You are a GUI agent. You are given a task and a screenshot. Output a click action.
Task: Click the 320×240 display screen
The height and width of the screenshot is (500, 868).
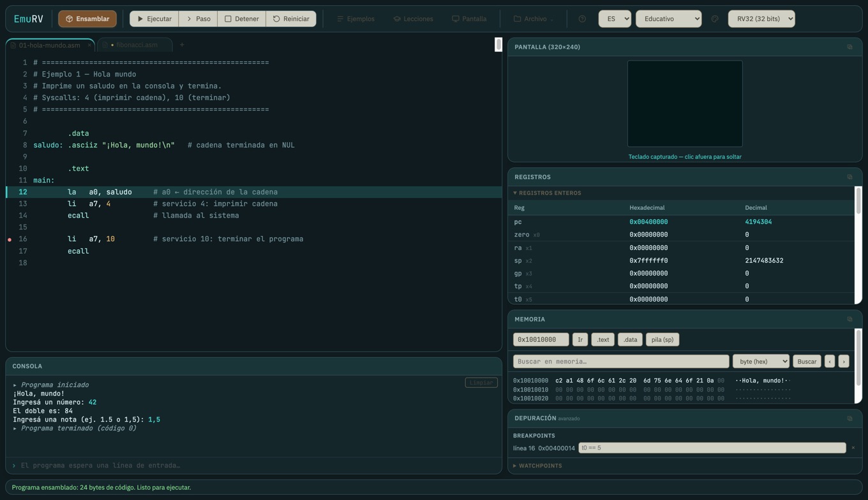[x=685, y=104]
